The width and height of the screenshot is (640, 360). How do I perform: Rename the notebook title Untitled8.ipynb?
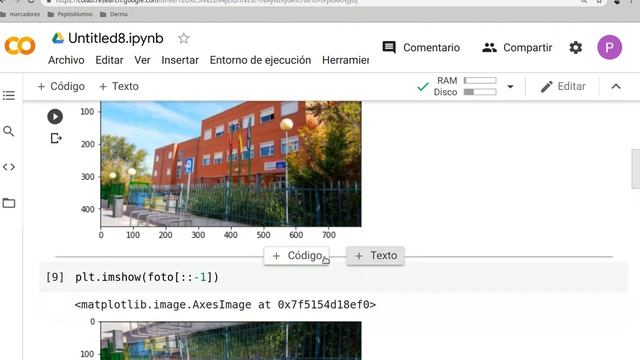tap(116, 38)
